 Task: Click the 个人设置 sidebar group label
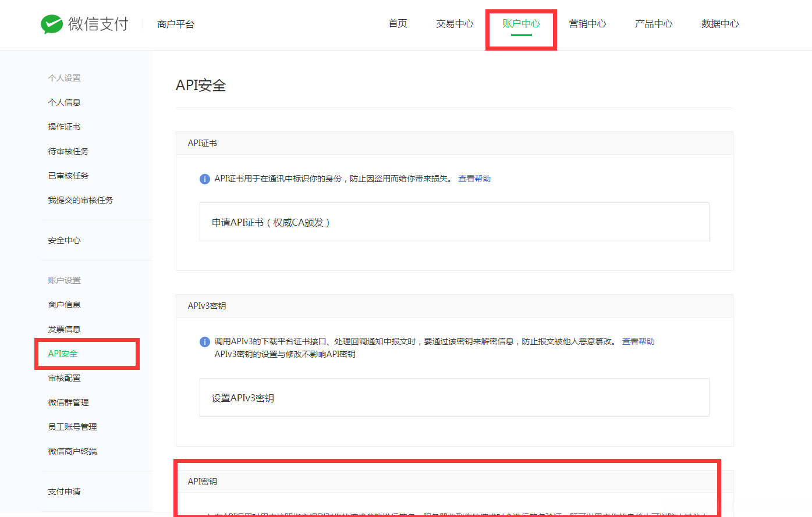click(64, 78)
